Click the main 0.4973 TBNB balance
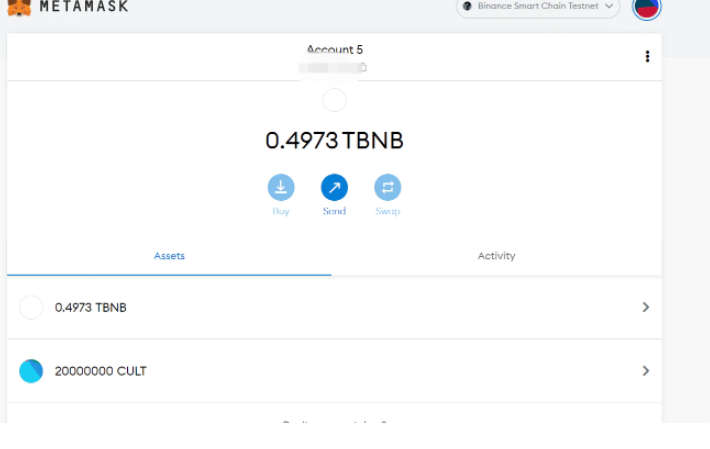Image resolution: width=710 pixels, height=449 pixels. pos(334,141)
